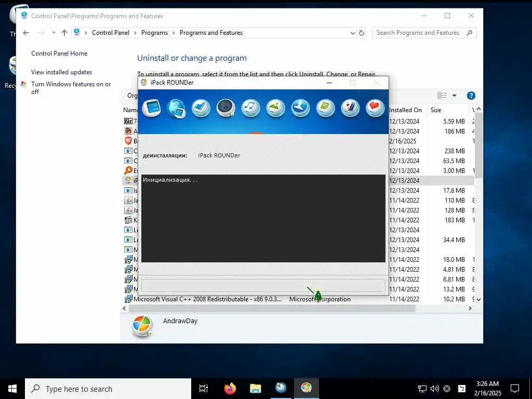This screenshot has width=532, height=399.
Task: Click the iPack uninstall progress bar
Action: coord(263,286)
